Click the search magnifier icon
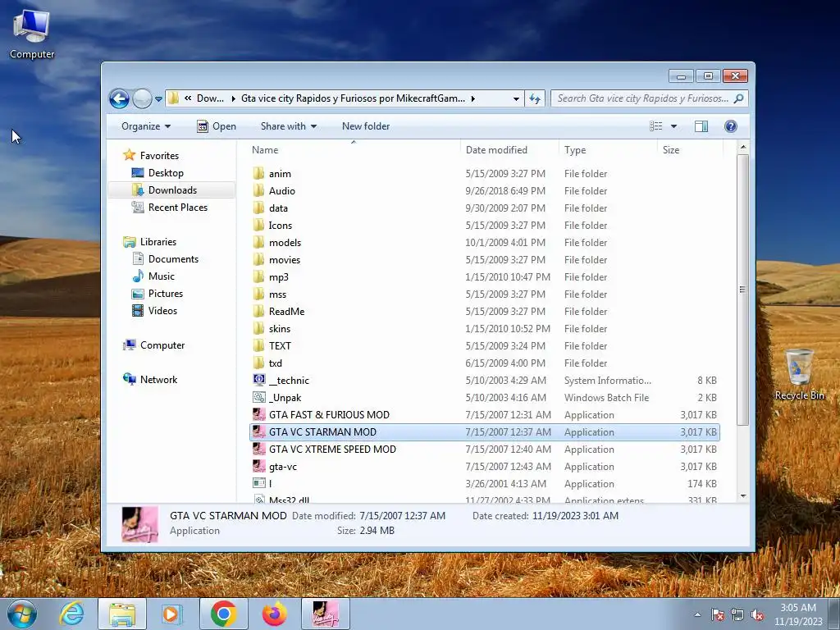 pos(739,98)
